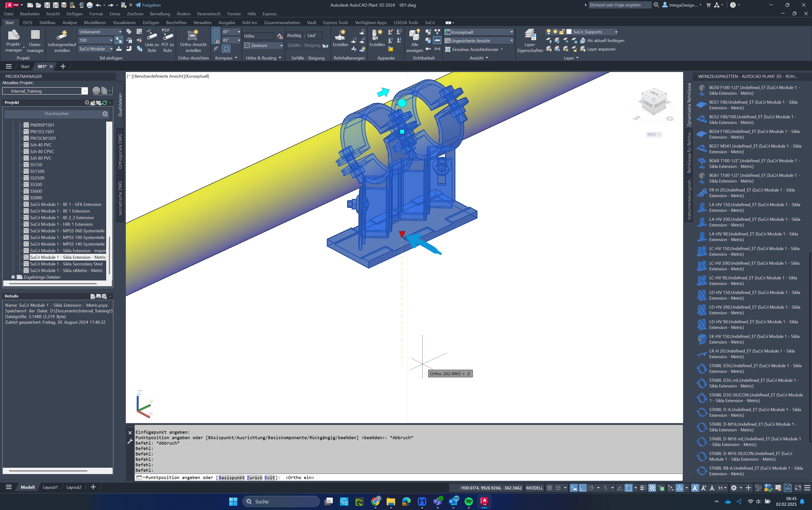Open the Bemaßung menu
The width and height of the screenshot is (812, 510).
point(160,14)
